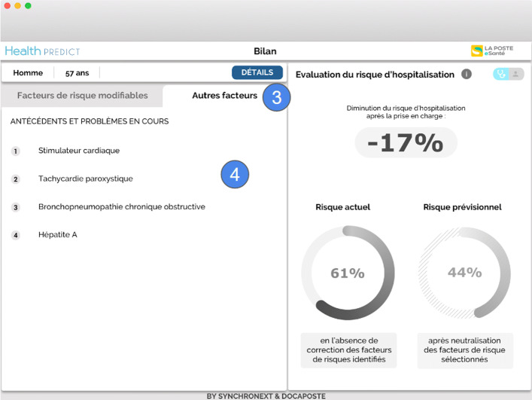This screenshot has height=400, width=532.
Task: Click the Risque actuel label
Action: [x=342, y=207]
